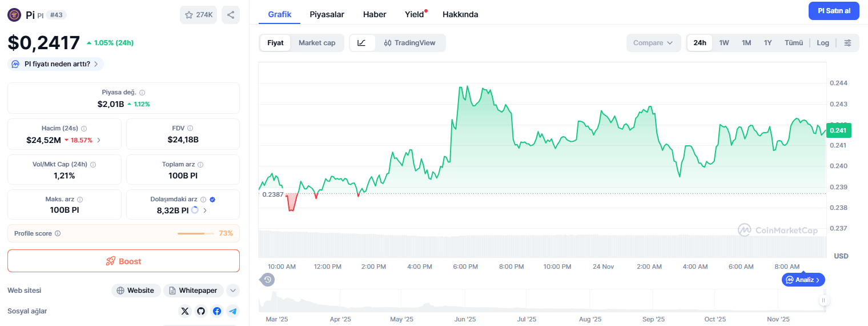
Task: Open 'PI fiyatı neden arttı?' link
Action: (56, 64)
